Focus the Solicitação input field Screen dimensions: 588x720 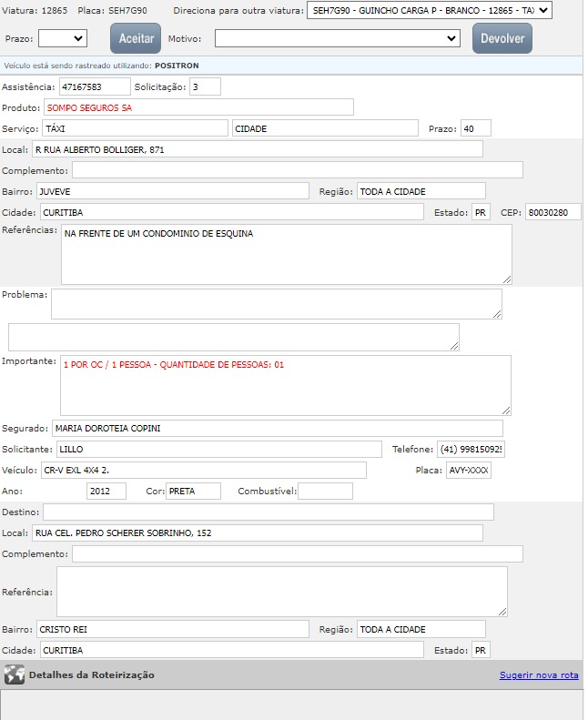click(205, 87)
